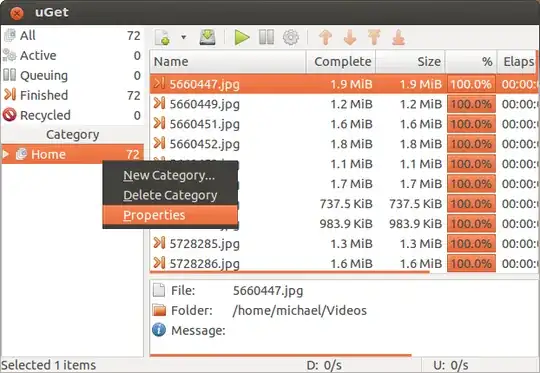Select the Home category row
The height and width of the screenshot is (373, 540).
[72, 154]
